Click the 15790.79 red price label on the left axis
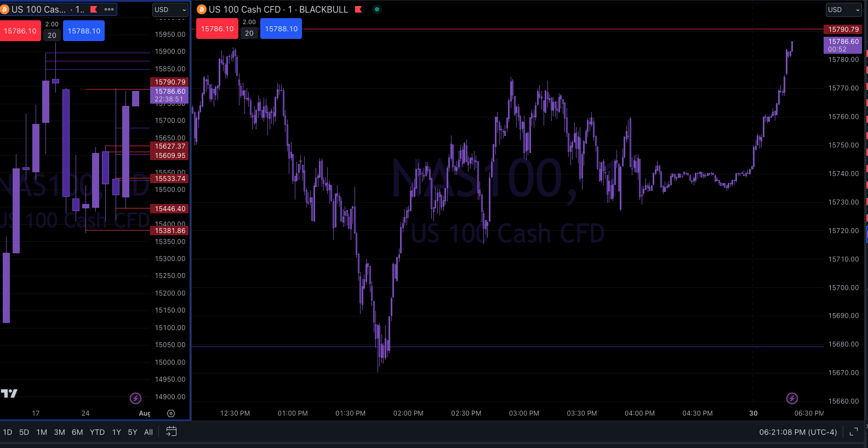 169,82
